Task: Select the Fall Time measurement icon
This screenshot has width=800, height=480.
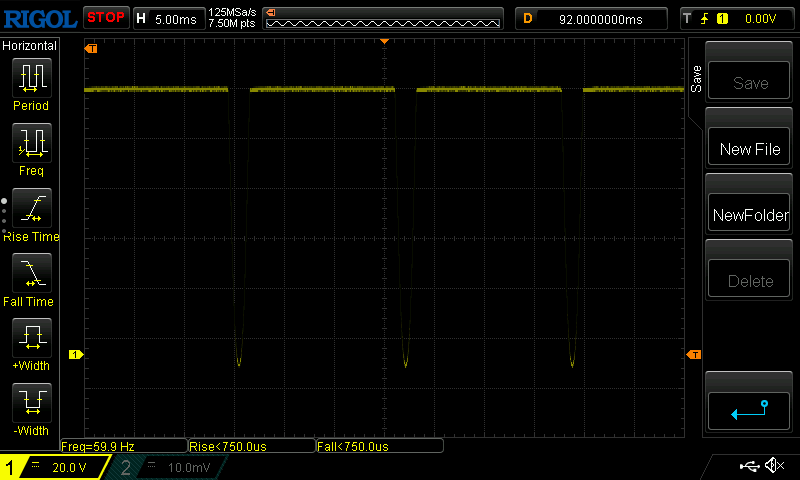Action: click(32, 272)
